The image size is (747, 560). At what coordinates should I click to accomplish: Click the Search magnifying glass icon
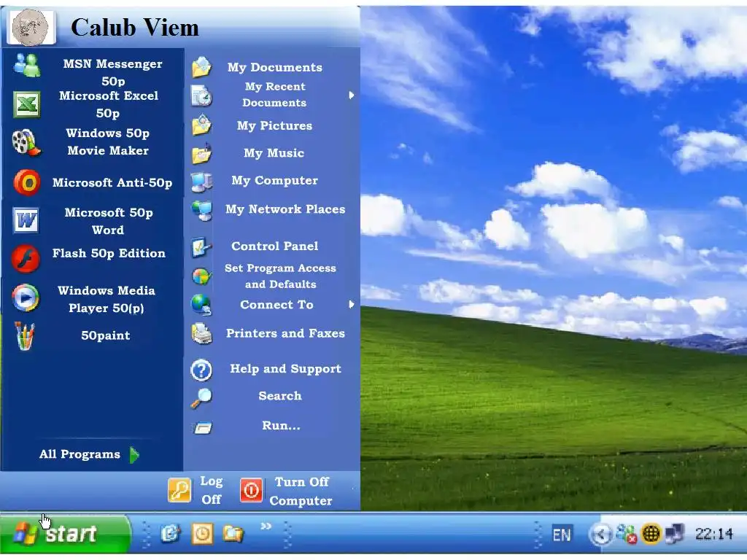(x=201, y=399)
